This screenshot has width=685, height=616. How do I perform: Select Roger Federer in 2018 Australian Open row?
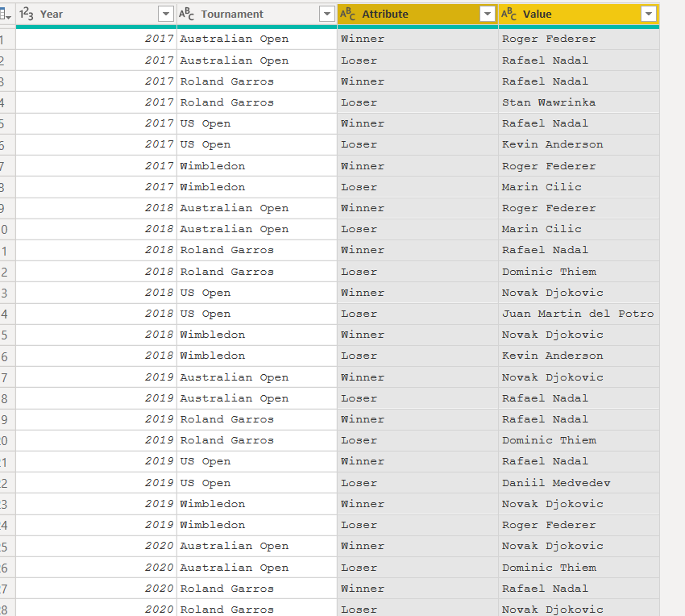pos(579,208)
